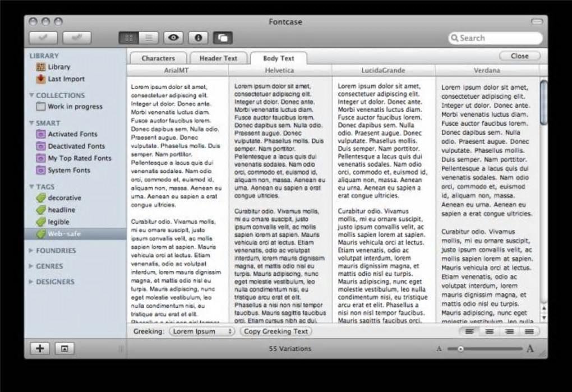Open the Greeking Lorem Ipsum dropdown
572x392 pixels.
tap(202, 331)
